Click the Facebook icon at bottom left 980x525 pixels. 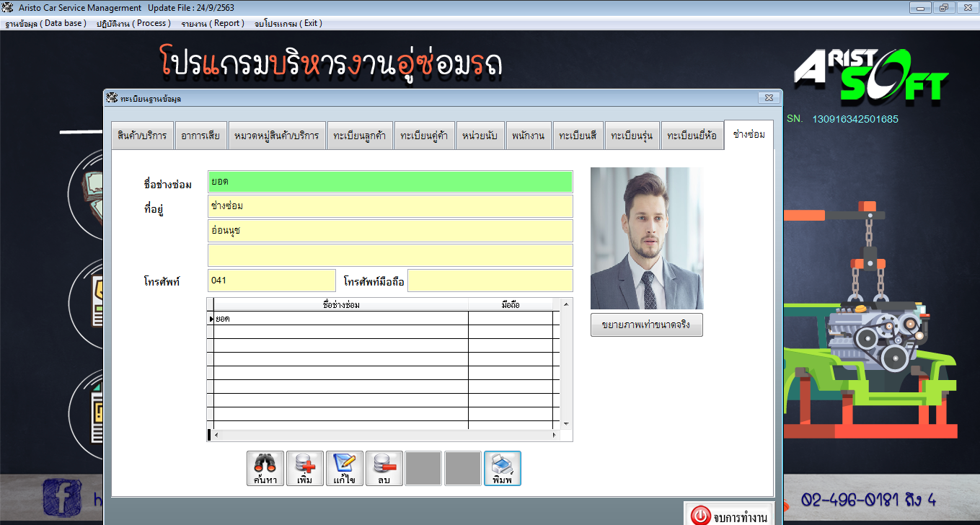tap(61, 498)
